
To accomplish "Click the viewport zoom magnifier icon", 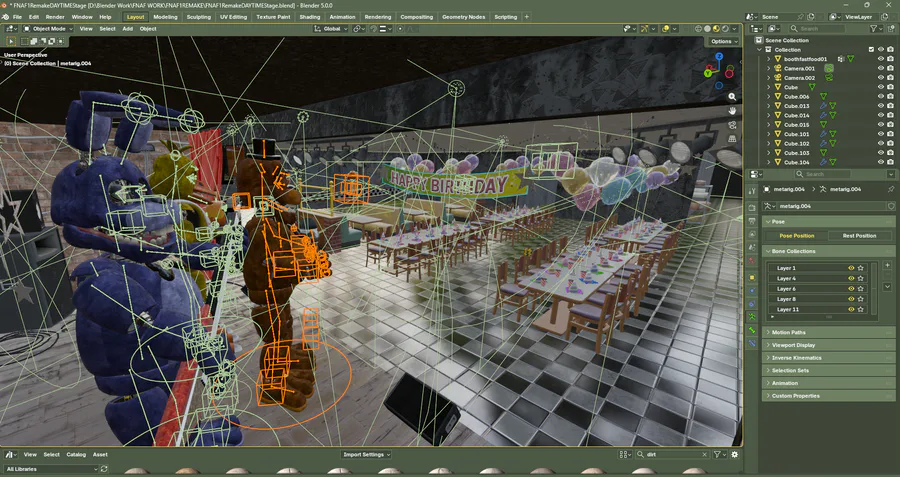I will click(732, 97).
